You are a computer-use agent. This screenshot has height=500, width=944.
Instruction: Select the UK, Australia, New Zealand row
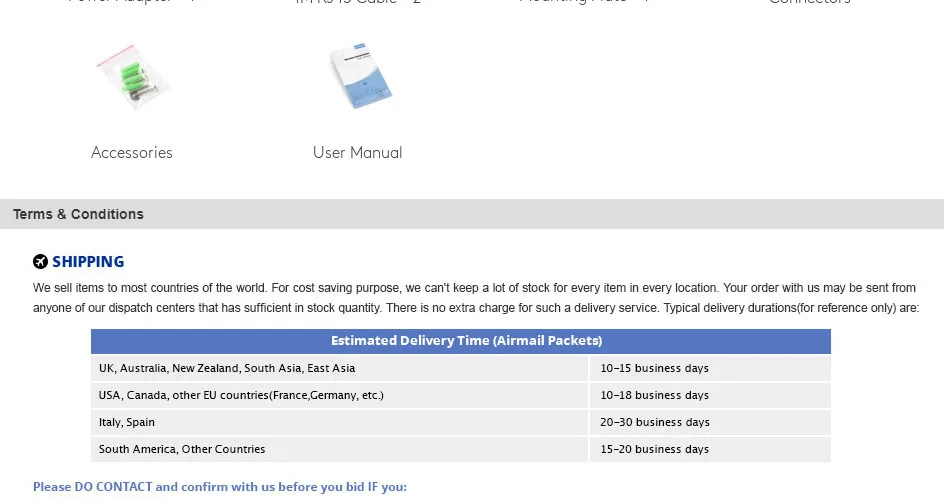(461, 368)
